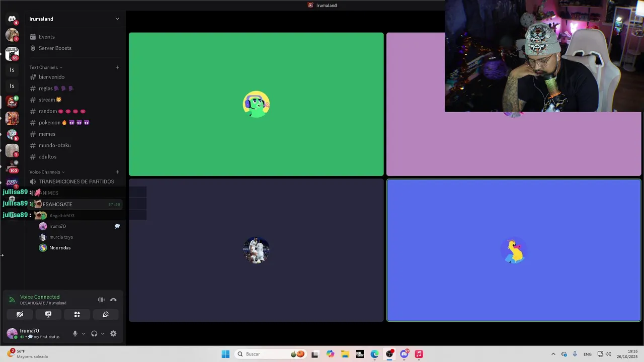Select the DESAHOGATE voice channel
This screenshot has width=644, height=362.
[75, 204]
